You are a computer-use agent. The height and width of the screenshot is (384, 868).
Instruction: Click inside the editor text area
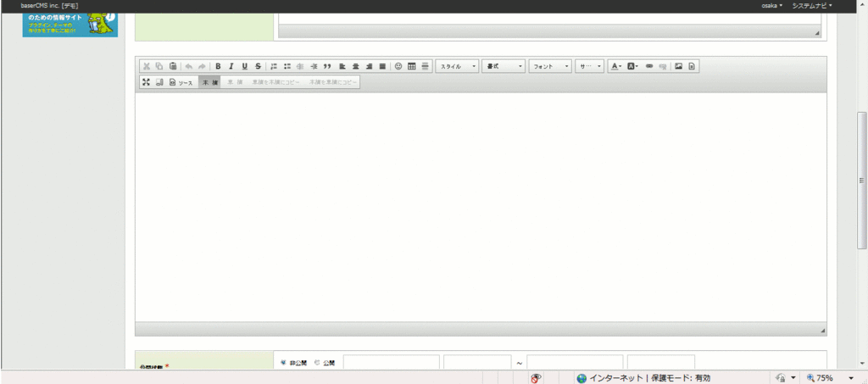481,207
